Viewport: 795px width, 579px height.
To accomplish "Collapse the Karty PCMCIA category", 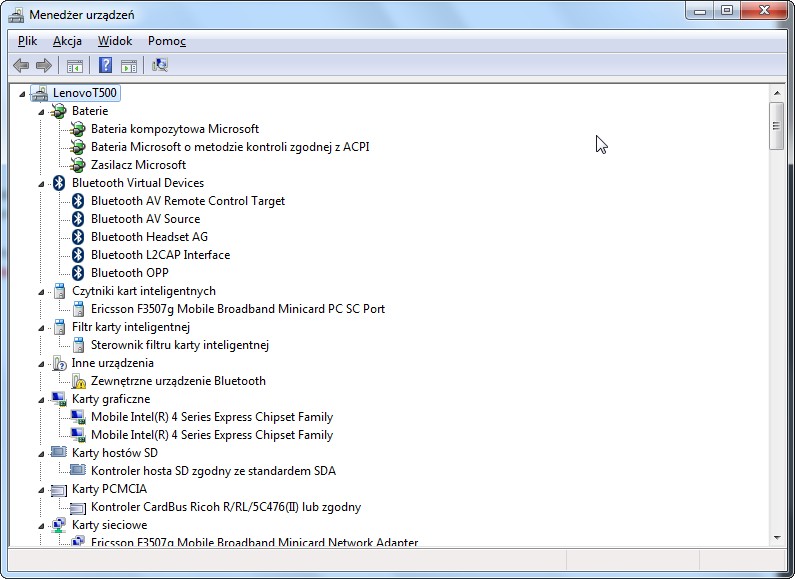I will [x=42, y=490].
